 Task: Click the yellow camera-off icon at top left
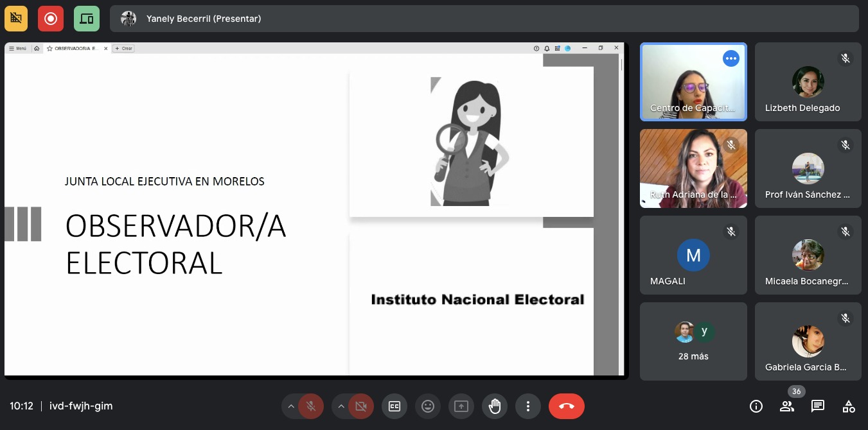(x=16, y=19)
